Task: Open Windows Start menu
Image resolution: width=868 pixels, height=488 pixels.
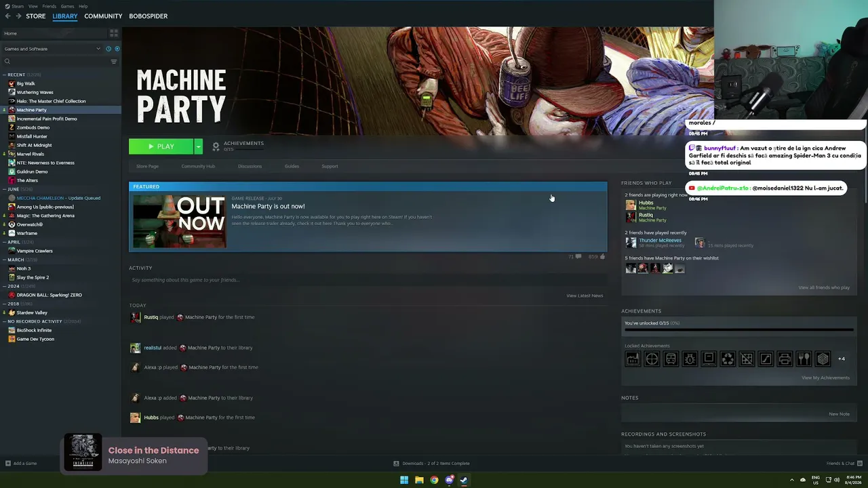Action: [404, 480]
